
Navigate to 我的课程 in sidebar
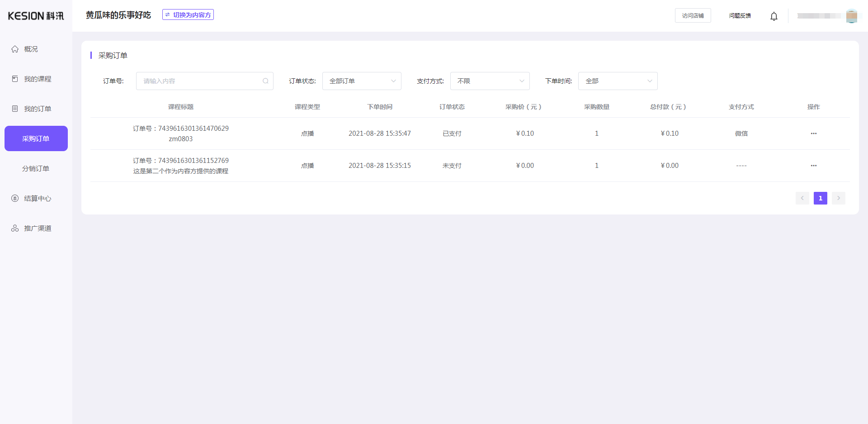[37, 79]
